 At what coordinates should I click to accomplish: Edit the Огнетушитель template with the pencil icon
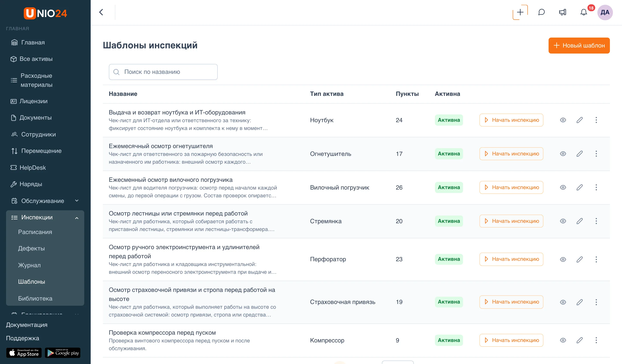(x=579, y=154)
